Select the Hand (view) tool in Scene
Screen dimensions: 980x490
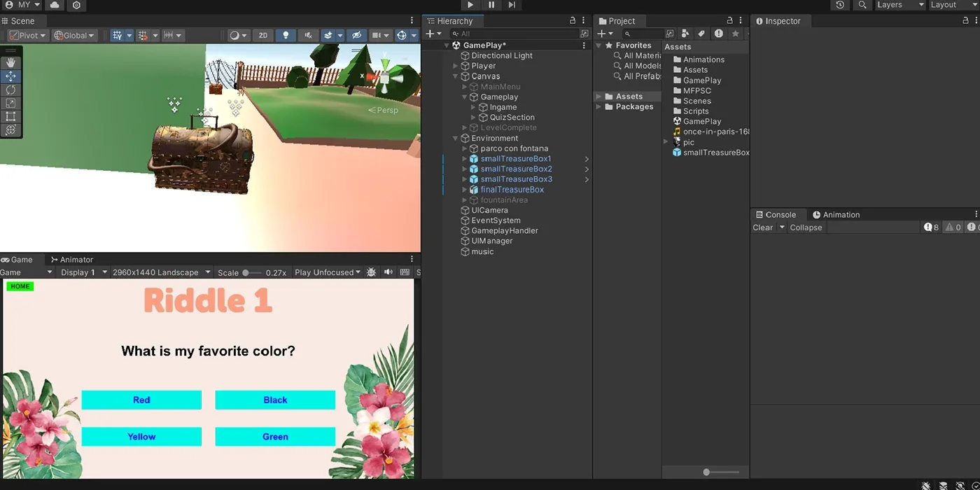coord(11,63)
